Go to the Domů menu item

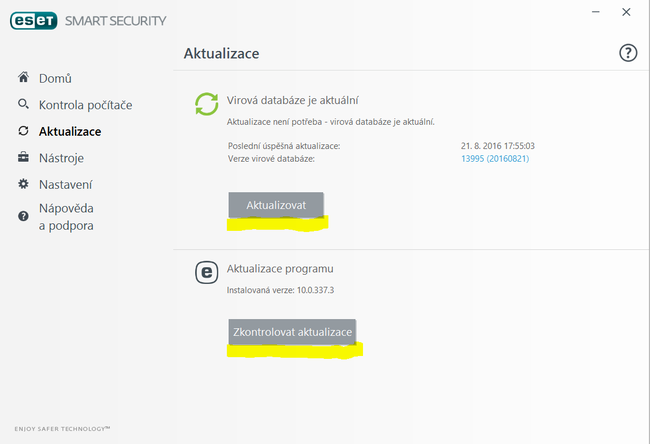[x=55, y=78]
